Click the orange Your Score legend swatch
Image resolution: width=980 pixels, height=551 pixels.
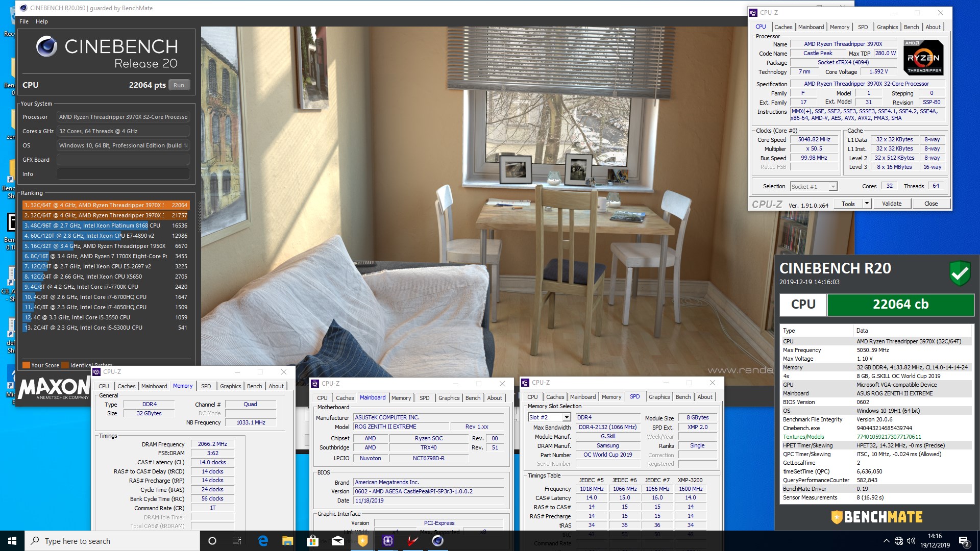(x=26, y=365)
